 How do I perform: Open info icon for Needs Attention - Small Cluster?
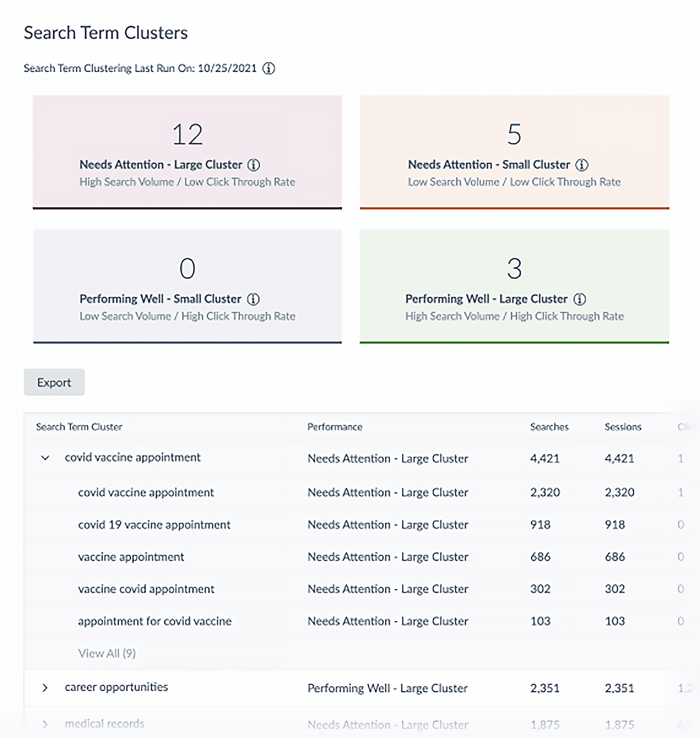(581, 165)
